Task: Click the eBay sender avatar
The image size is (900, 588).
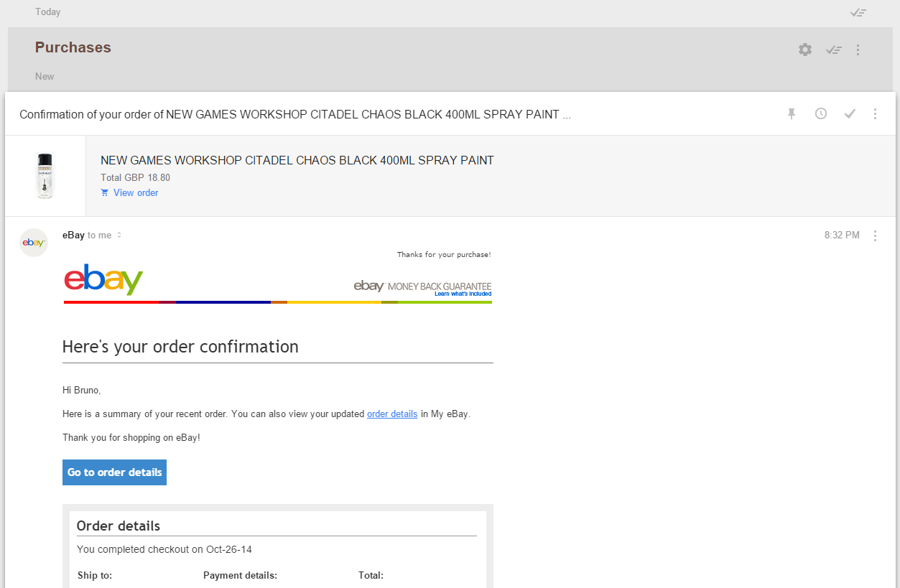Action: (34, 243)
